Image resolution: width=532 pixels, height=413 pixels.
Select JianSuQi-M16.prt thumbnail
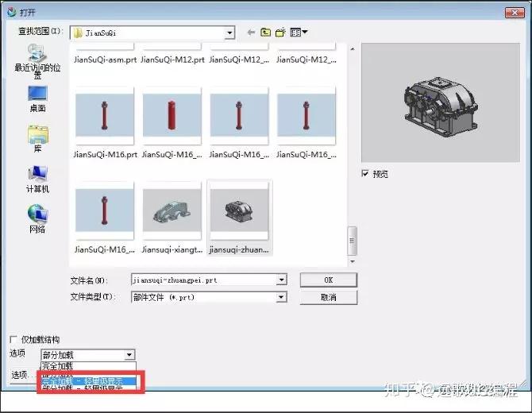(105, 115)
